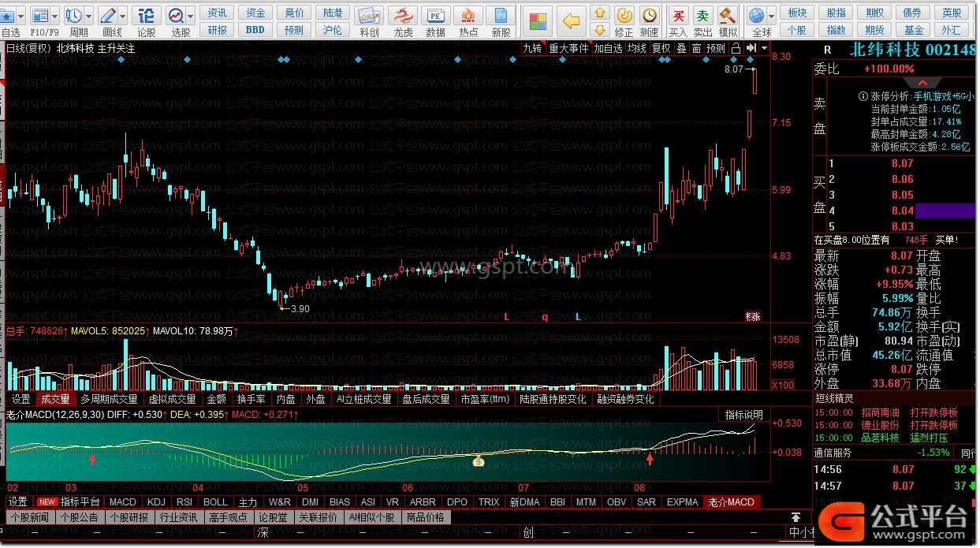
Task: Expand the 周期 dropdown arrow
Action: pos(88,16)
